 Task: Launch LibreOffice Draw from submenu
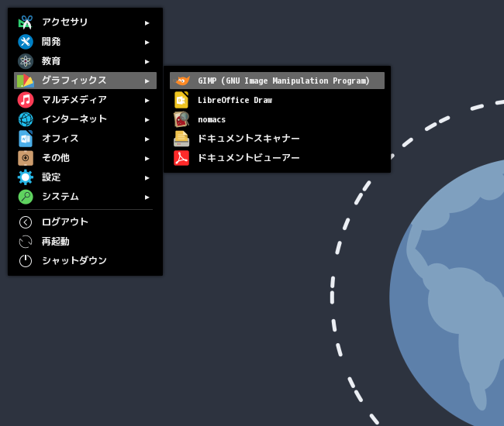click(x=277, y=100)
